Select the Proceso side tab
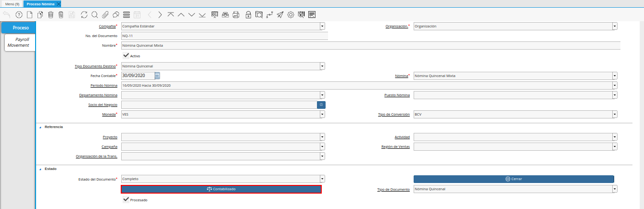Viewport: 644px width, 209px height. pos(19,27)
